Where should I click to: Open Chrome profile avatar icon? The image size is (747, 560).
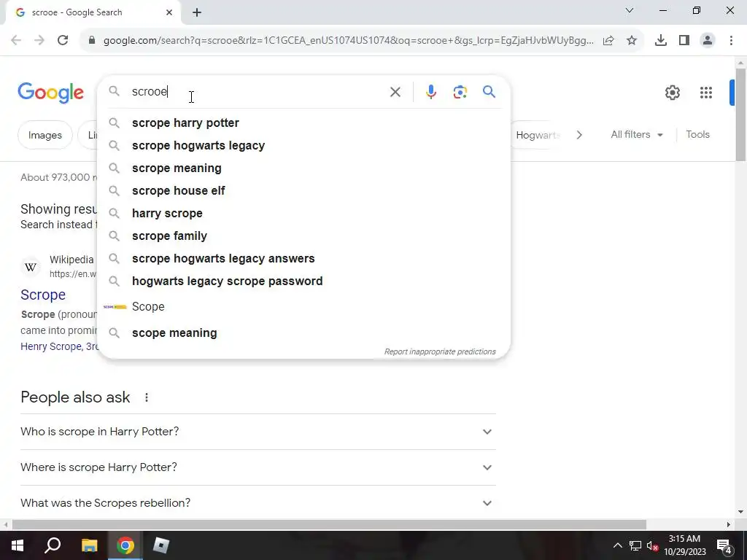point(708,40)
